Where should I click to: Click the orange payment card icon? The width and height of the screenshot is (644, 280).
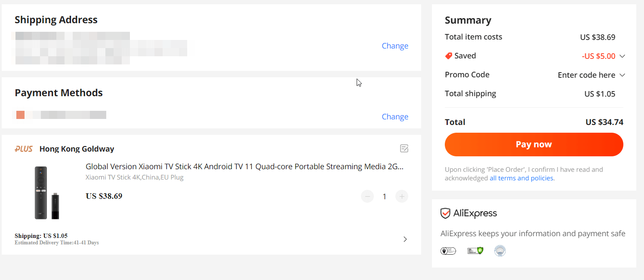click(x=20, y=115)
